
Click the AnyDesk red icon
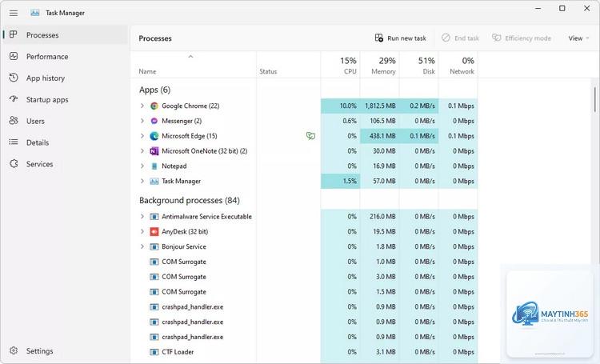154,231
